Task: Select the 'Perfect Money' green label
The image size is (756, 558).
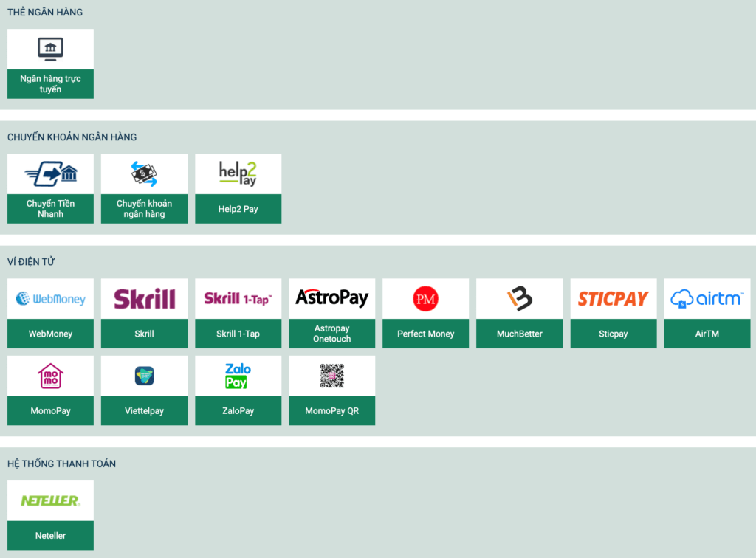Action: click(426, 334)
